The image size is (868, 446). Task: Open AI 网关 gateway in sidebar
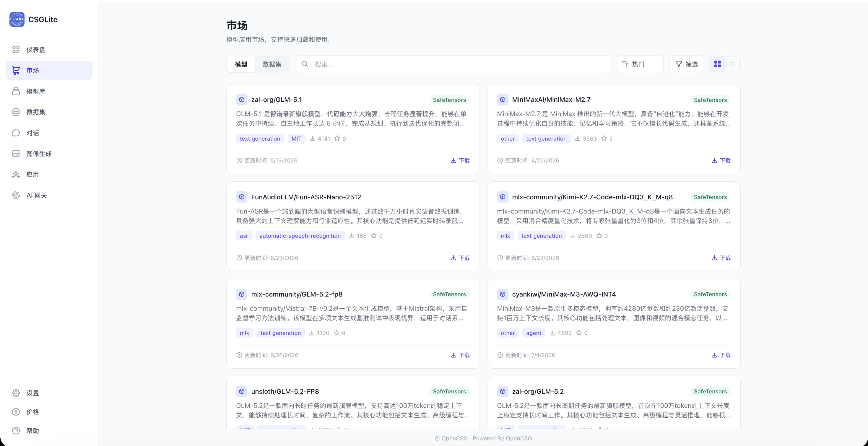[49, 195]
